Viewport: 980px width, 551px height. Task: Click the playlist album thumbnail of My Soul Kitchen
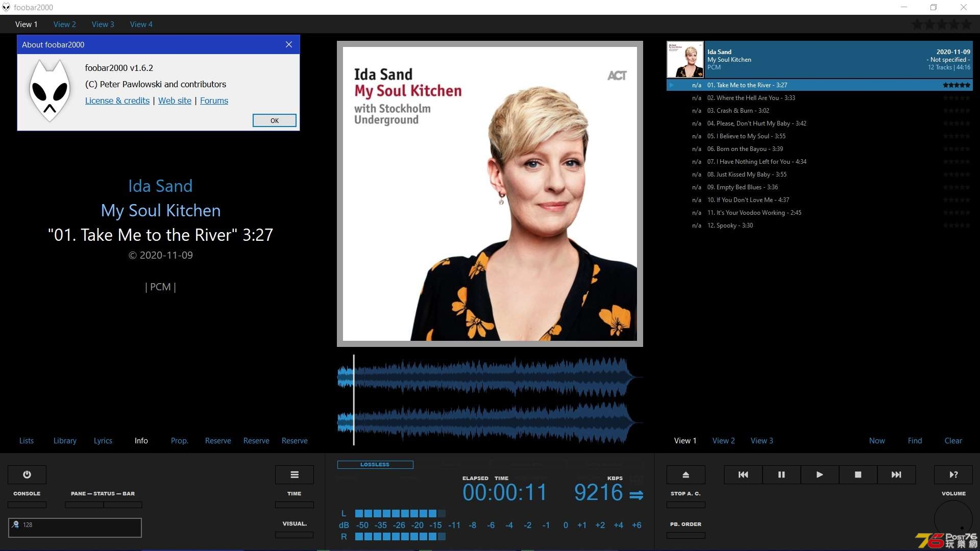pos(685,59)
